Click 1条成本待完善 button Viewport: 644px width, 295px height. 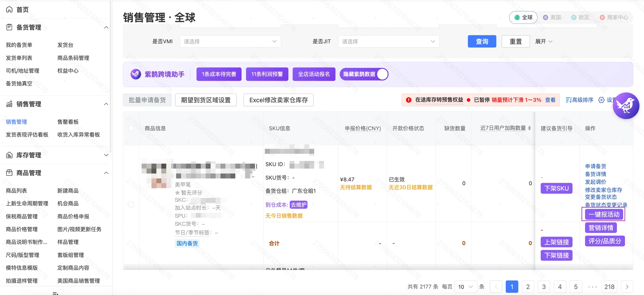[x=219, y=74]
